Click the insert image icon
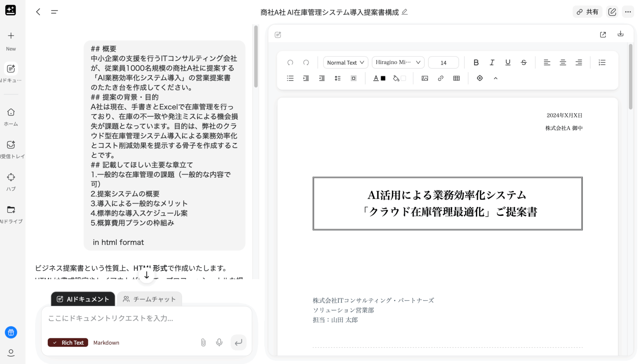This screenshot has height=364, width=643. pyautogui.click(x=424, y=78)
